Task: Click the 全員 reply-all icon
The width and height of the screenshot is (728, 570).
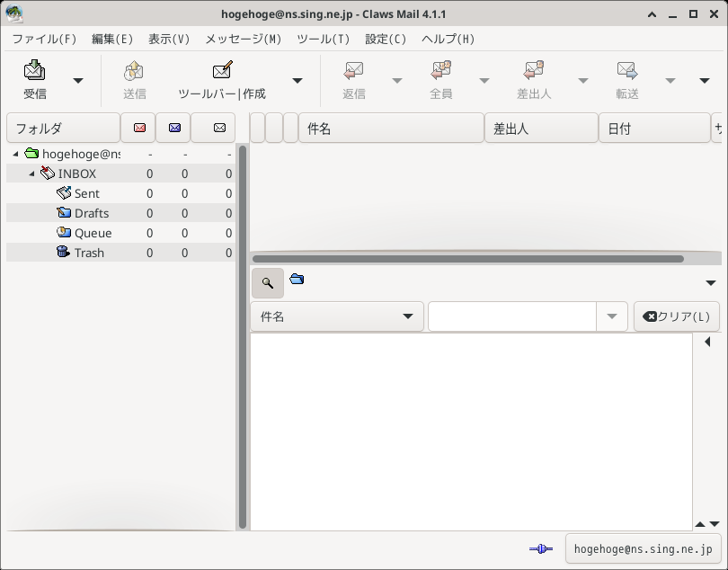Action: [x=441, y=80]
